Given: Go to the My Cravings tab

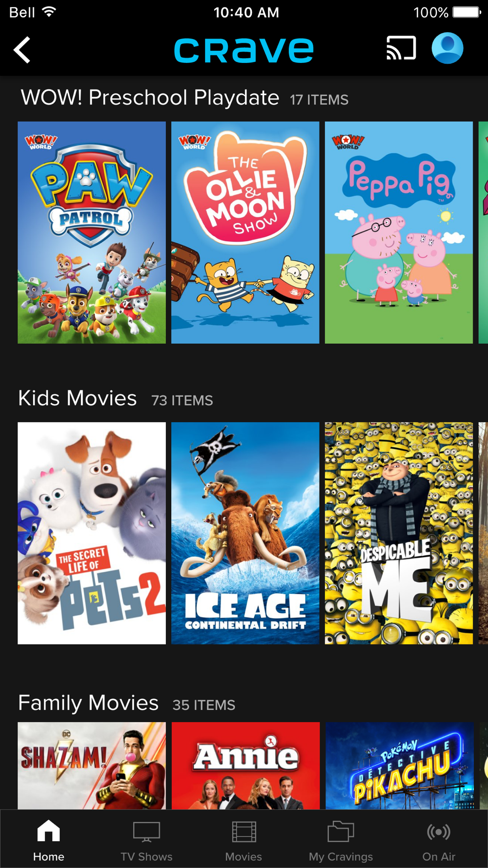Looking at the screenshot, I should tap(341, 840).
